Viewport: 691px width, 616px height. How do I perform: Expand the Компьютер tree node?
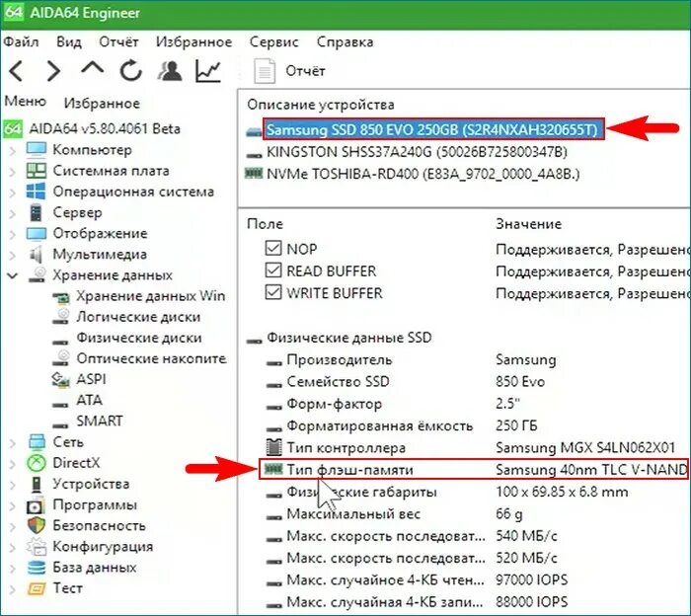[x=13, y=151]
